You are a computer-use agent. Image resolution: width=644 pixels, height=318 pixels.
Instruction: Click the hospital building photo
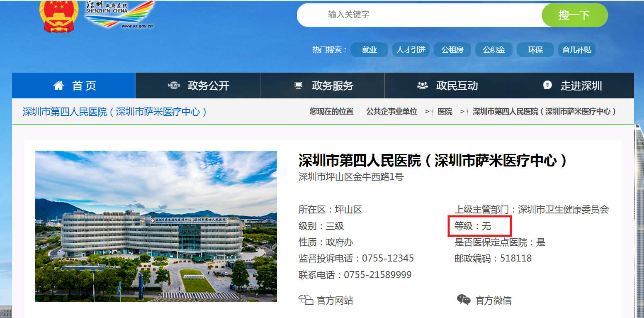156,226
